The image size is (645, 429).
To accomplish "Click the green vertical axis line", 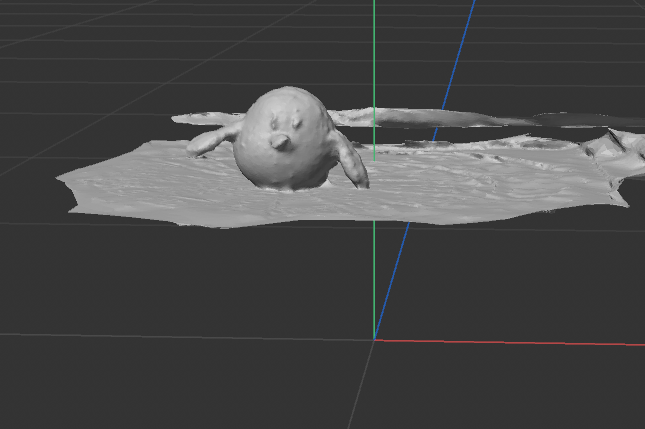I will pyautogui.click(x=374, y=270).
